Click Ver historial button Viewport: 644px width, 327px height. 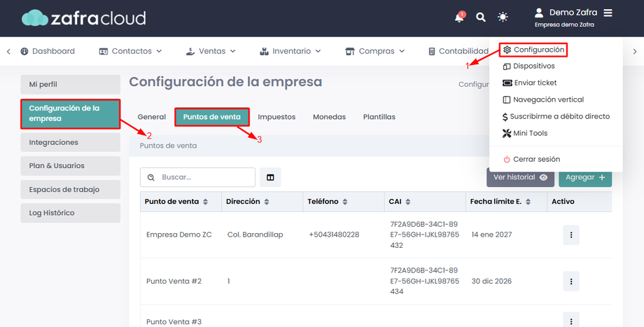click(520, 177)
